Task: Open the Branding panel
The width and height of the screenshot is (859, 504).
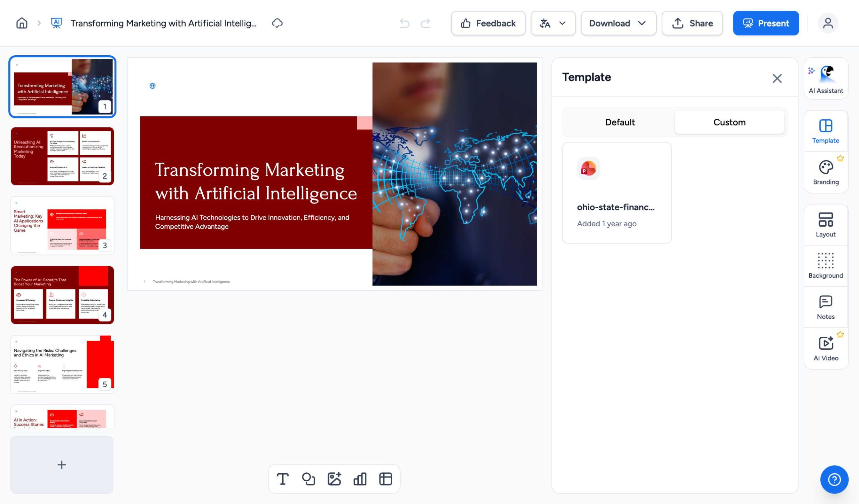Action: (825, 173)
